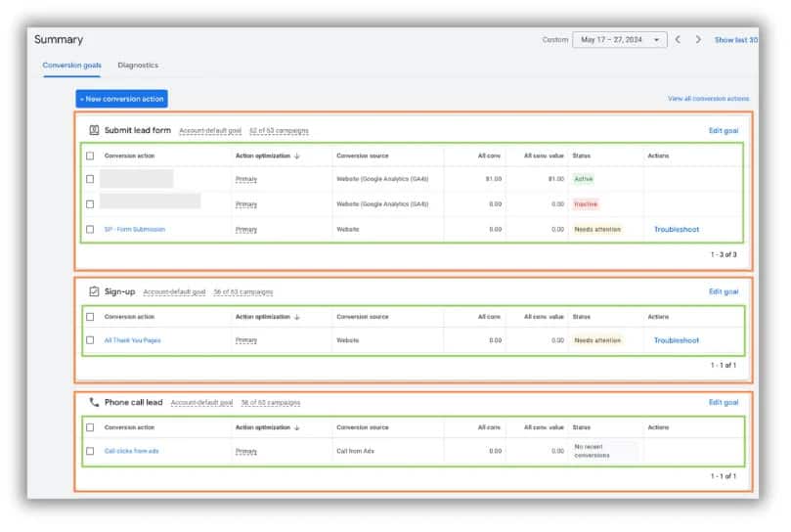Viewport: 791px width, 532px height.
Task: Troubleshoot the All Thank You Pages action
Action: coord(677,340)
